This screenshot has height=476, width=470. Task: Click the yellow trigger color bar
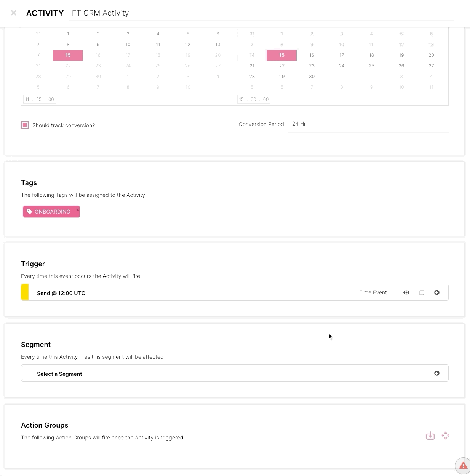coord(25,292)
